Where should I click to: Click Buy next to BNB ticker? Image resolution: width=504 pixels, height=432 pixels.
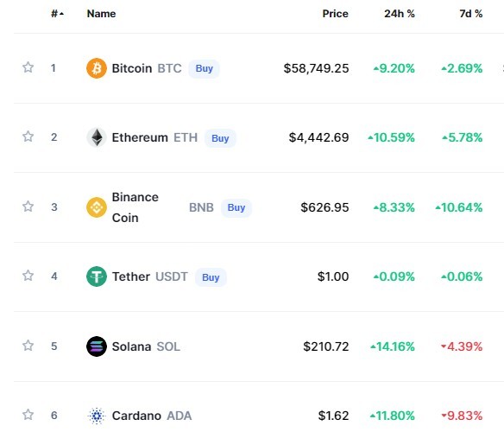point(236,207)
